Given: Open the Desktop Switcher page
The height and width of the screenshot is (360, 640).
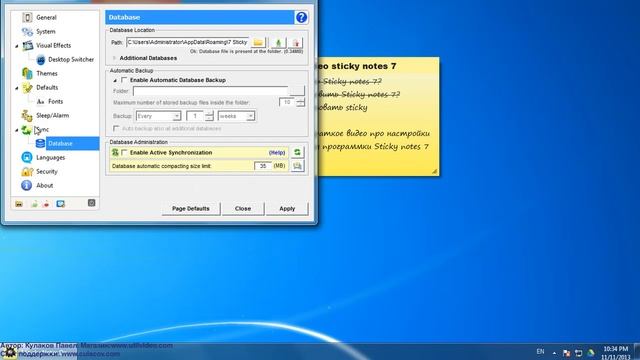Looking at the screenshot, I should (x=71, y=60).
